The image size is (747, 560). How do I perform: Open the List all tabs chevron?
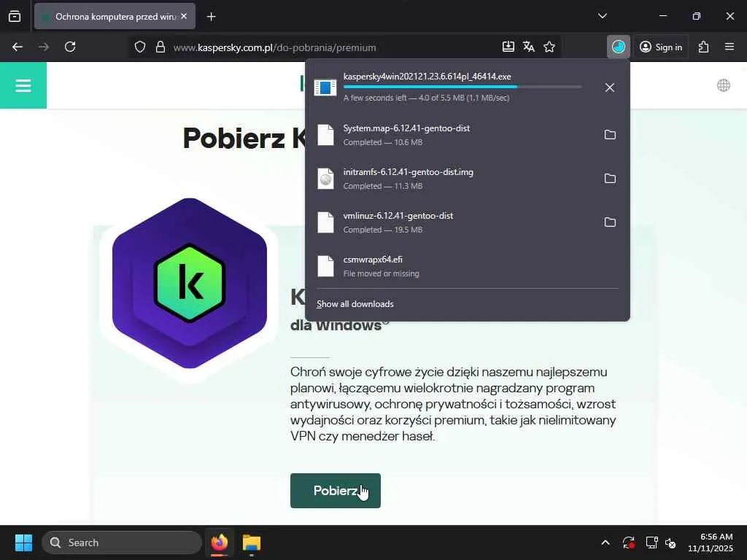[602, 16]
